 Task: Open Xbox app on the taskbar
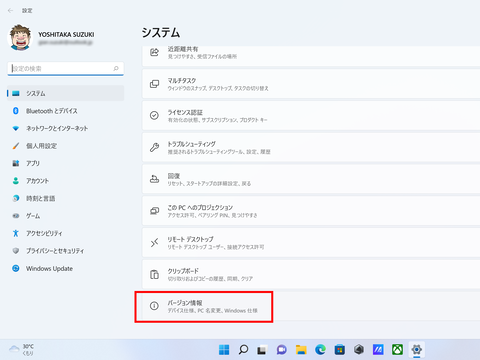(397, 350)
